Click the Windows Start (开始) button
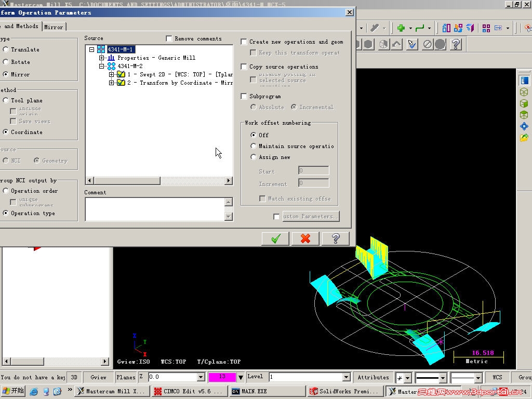 tap(13, 391)
